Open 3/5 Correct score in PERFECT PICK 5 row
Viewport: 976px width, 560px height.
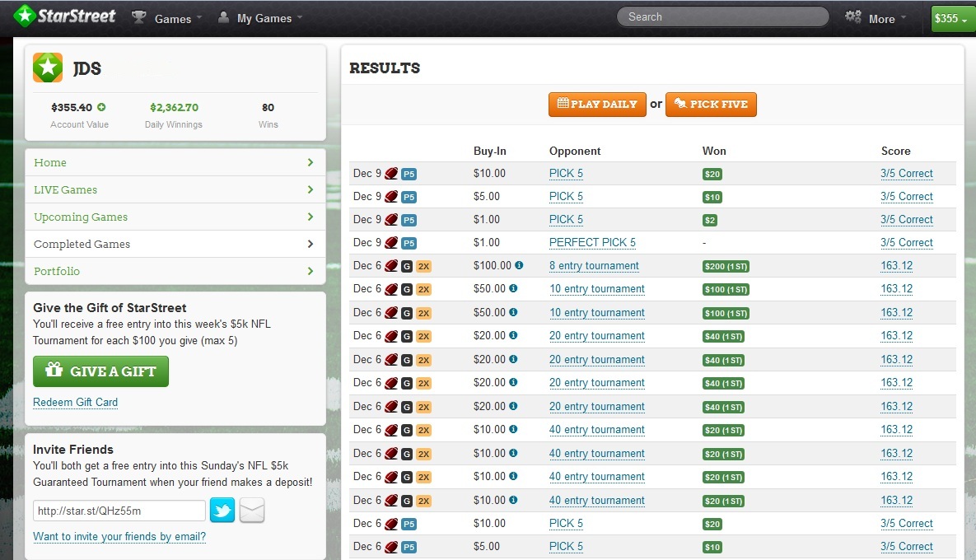tap(906, 243)
